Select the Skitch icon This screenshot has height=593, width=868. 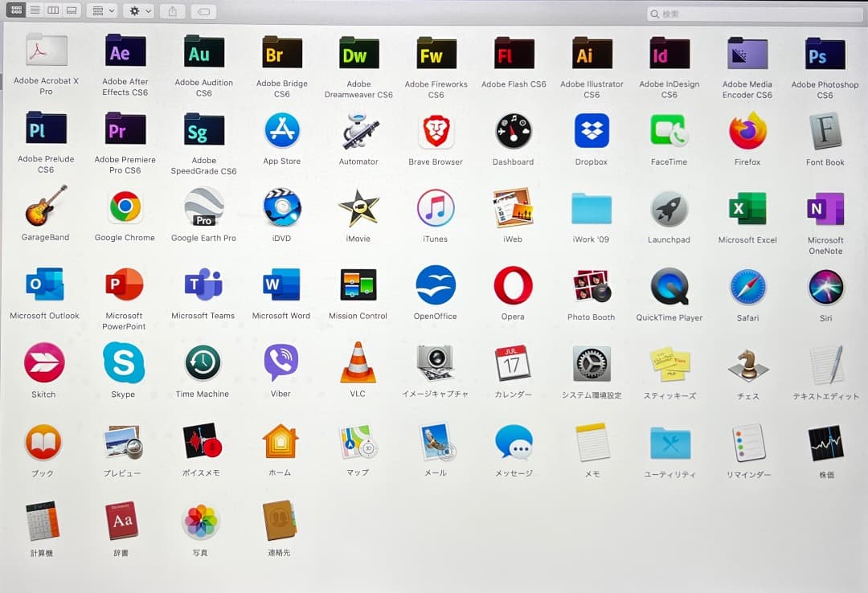click(44, 363)
